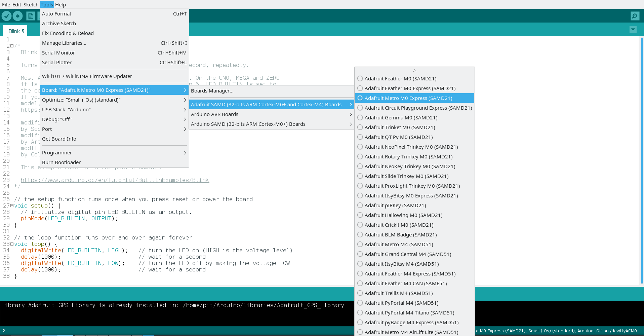Viewport: 644px width, 336px height.
Task: Open Manage Libraries... from the Tools menu
Action: (64, 43)
